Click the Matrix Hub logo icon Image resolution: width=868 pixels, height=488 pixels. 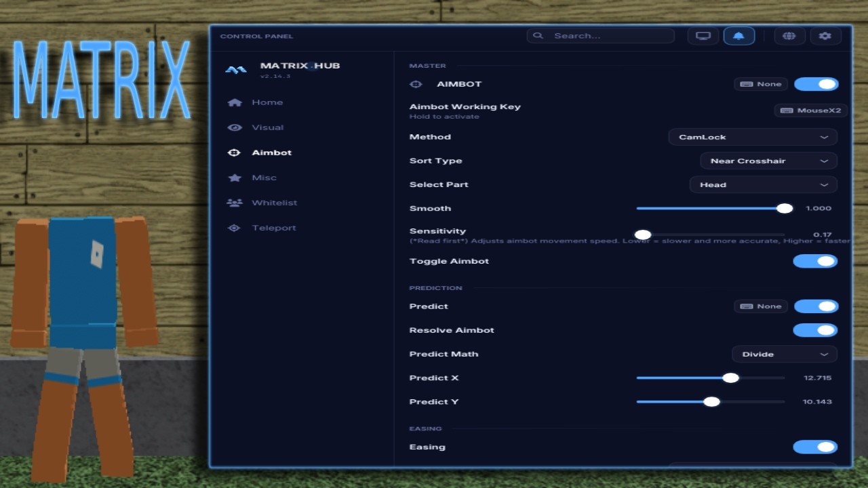[x=235, y=69]
